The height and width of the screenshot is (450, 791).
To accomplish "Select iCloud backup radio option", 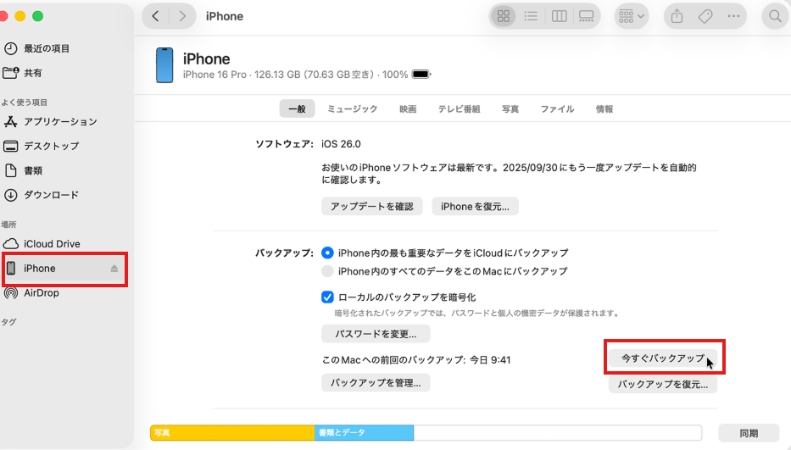I will 327,253.
